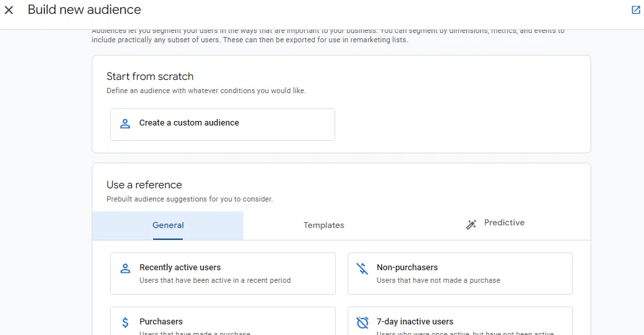Click the magic wand icon beside Predictive
Screen dimensions: 644x335
click(471, 225)
